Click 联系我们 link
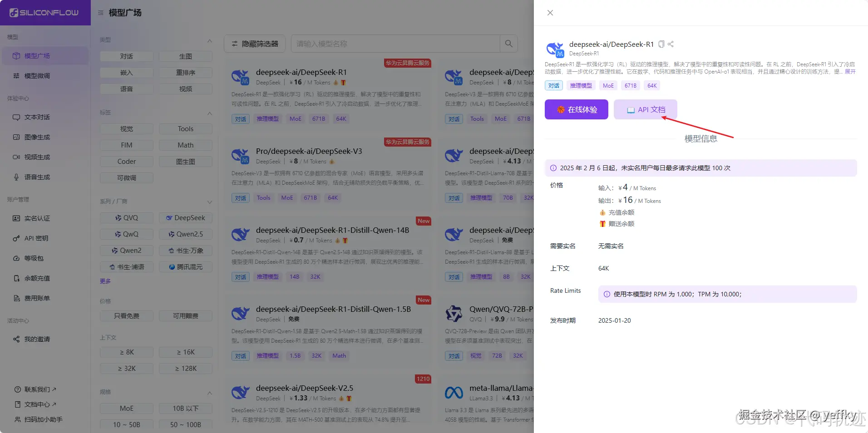The width and height of the screenshot is (868, 433). click(x=36, y=389)
